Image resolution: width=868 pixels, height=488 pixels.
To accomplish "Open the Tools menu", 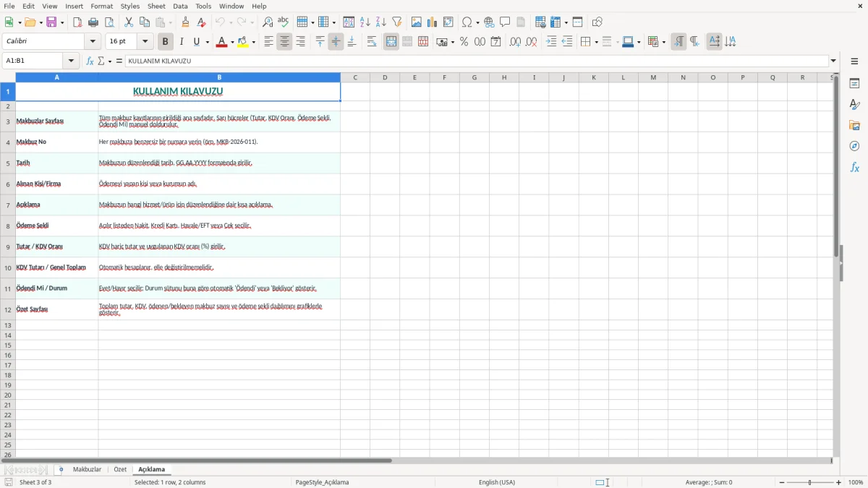I will pos(203,6).
